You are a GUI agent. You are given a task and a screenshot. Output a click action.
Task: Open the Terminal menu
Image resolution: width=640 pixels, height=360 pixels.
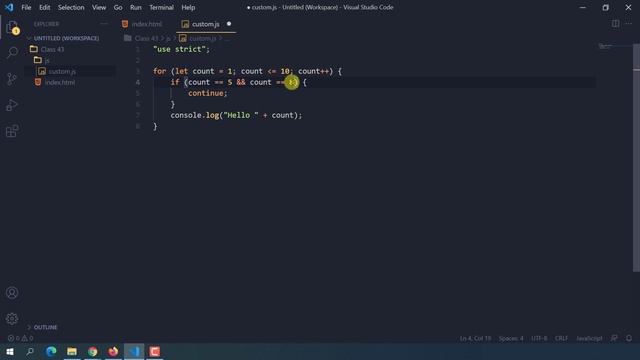pyautogui.click(x=161, y=7)
